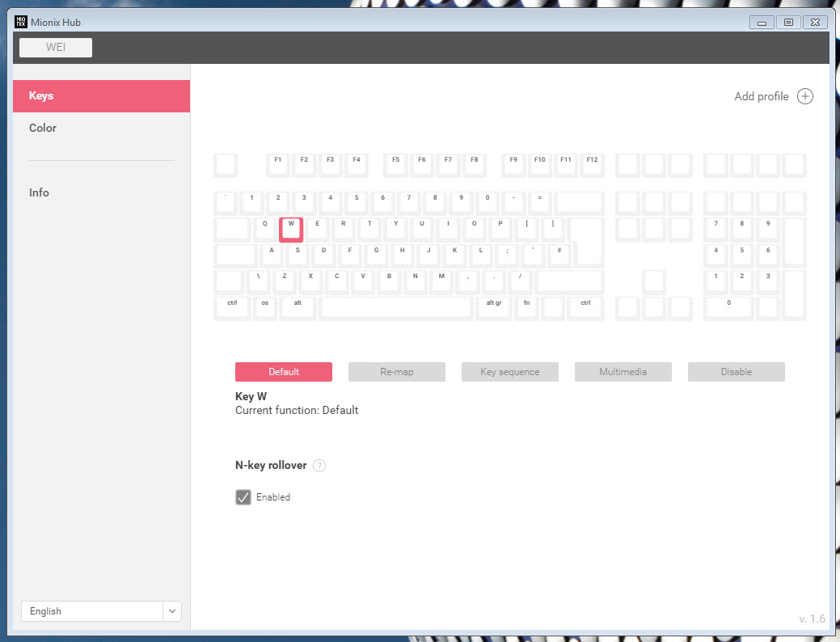Screen dimensions: 840x642
Task: Select the spacebar key on keyboard
Action: pos(396,309)
